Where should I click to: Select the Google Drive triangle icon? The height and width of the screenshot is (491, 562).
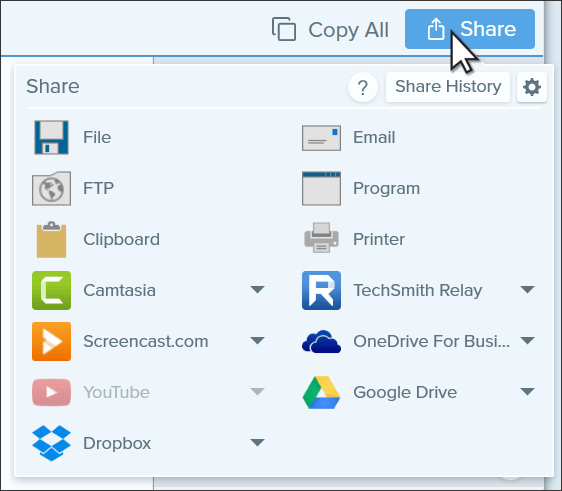point(321,392)
